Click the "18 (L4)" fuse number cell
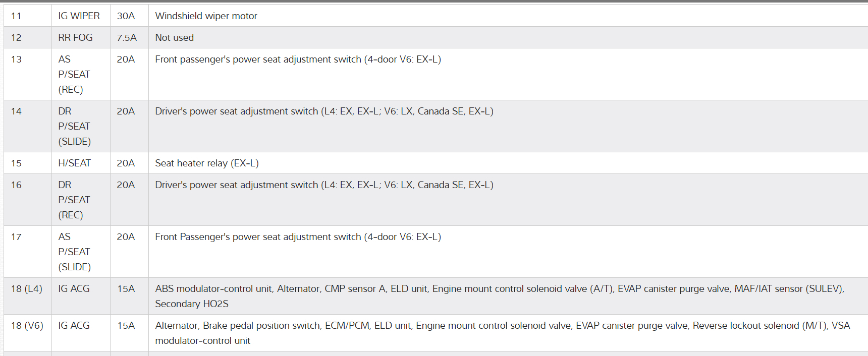 tap(26, 289)
